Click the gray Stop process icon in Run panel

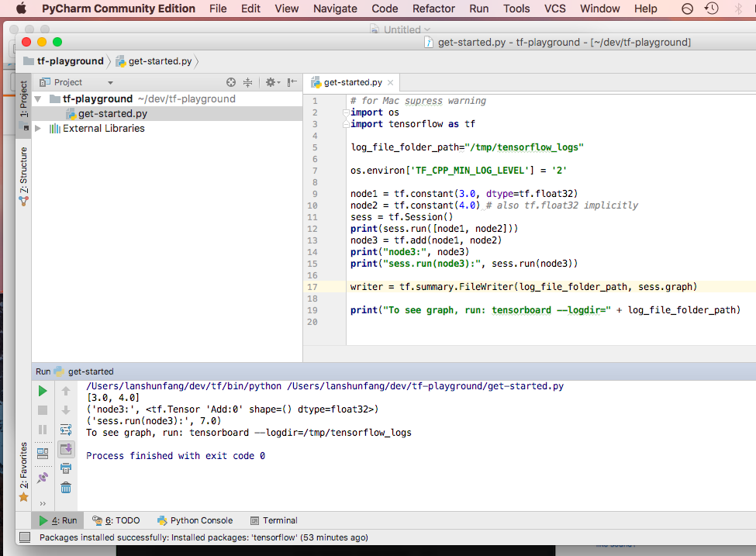[43, 410]
